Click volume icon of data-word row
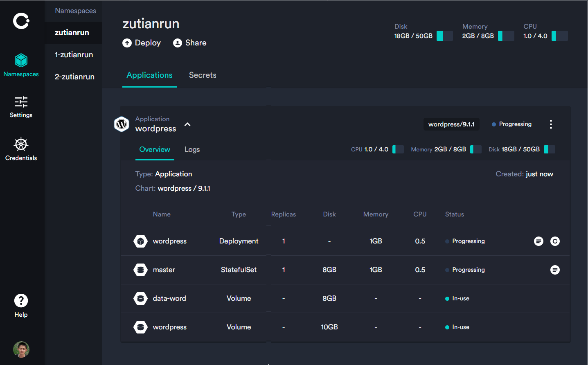Image resolution: width=588 pixels, height=365 pixels. pyautogui.click(x=140, y=299)
